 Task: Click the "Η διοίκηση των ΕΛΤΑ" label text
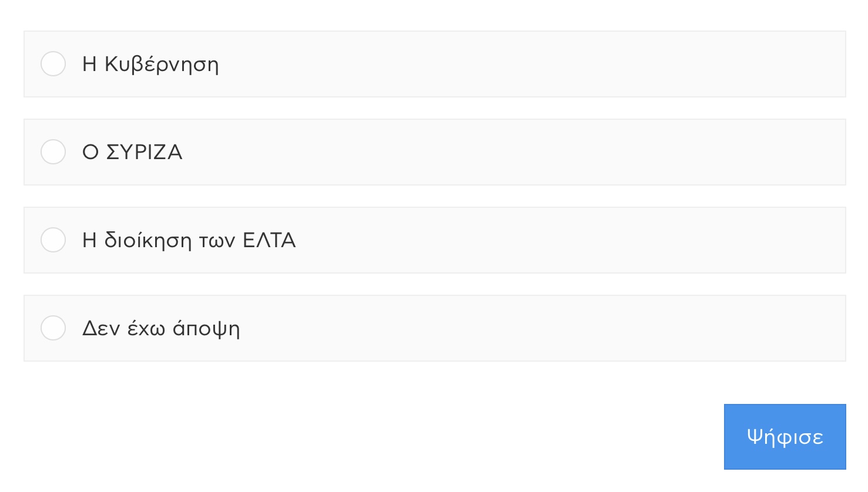[x=189, y=241]
